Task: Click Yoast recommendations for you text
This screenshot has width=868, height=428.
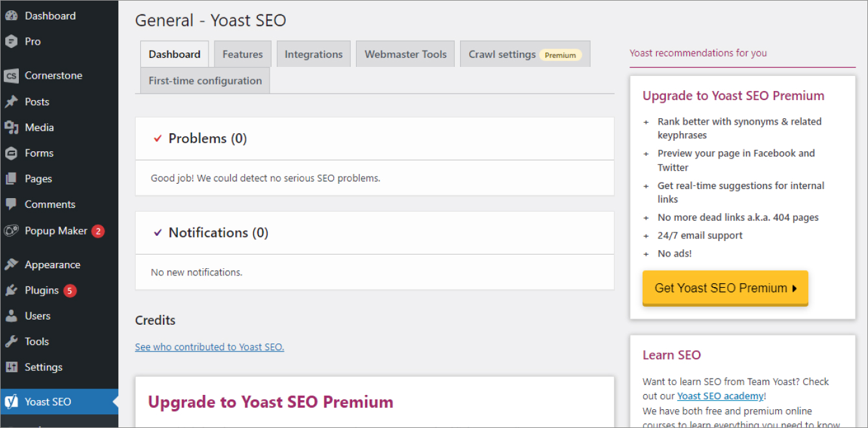Action: point(698,53)
